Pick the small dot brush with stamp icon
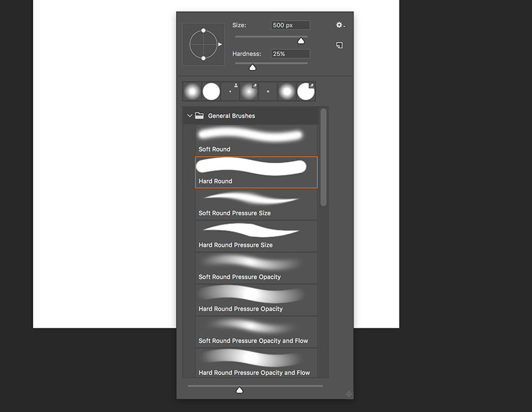The height and width of the screenshot is (412, 532). click(230, 91)
